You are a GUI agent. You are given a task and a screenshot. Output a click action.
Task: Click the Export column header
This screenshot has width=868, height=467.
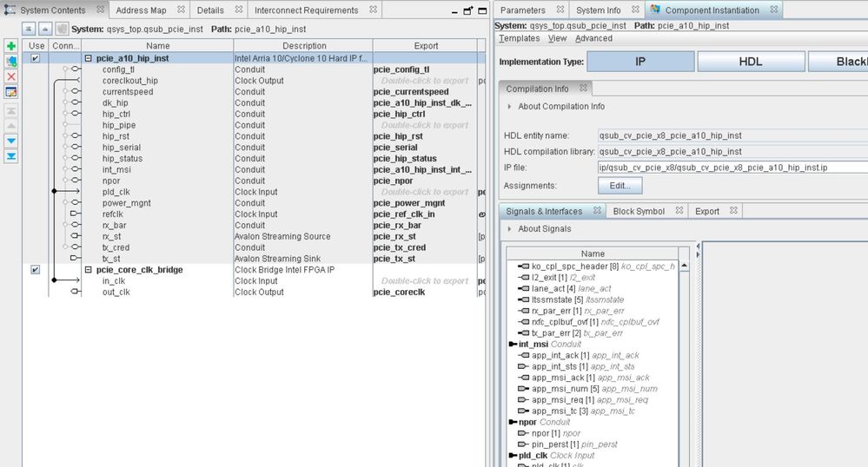tap(425, 45)
